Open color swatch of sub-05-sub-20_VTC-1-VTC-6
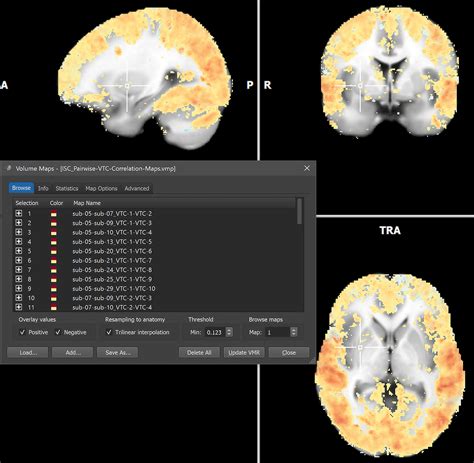474x463 pixels. 53,251
